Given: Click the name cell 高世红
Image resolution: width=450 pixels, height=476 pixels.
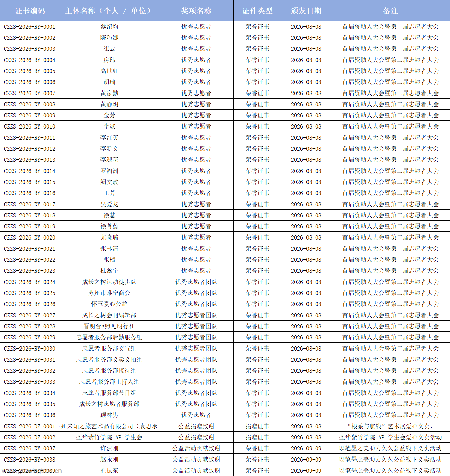Looking at the screenshot, I should [109, 71].
